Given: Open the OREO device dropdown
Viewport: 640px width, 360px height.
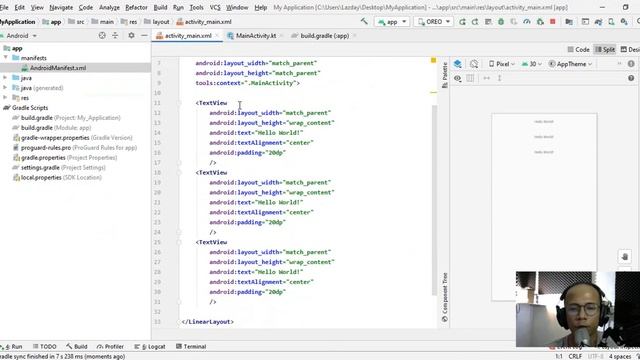Looking at the screenshot, I should (433, 22).
